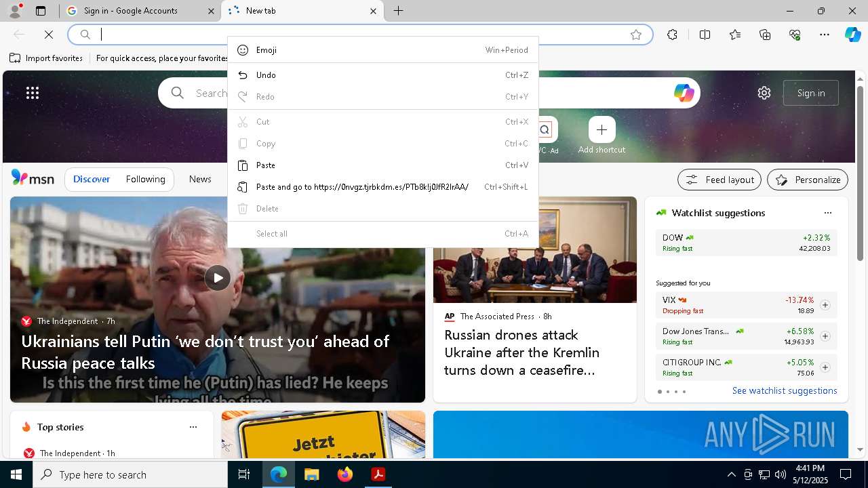Add CITIGROUP INC to watchlist

(x=825, y=367)
